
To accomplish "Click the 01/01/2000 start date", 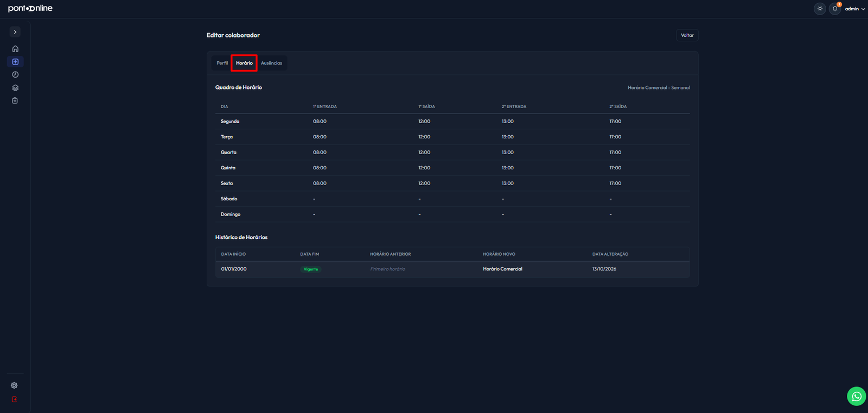I will (x=234, y=269).
